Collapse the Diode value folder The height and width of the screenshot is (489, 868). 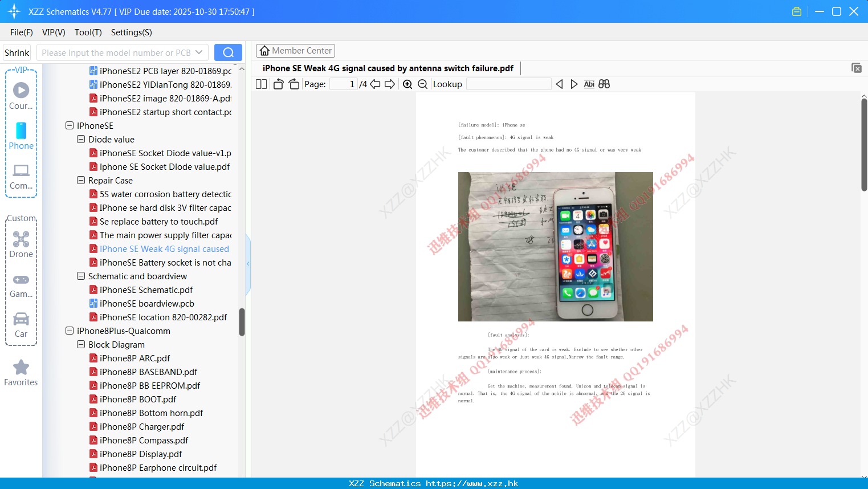81,139
